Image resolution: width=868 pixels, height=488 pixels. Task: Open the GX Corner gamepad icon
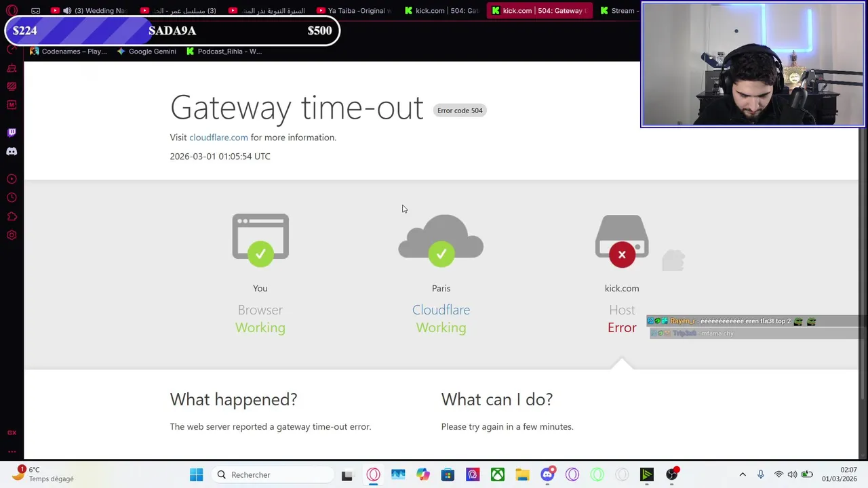pyautogui.click(x=35, y=11)
